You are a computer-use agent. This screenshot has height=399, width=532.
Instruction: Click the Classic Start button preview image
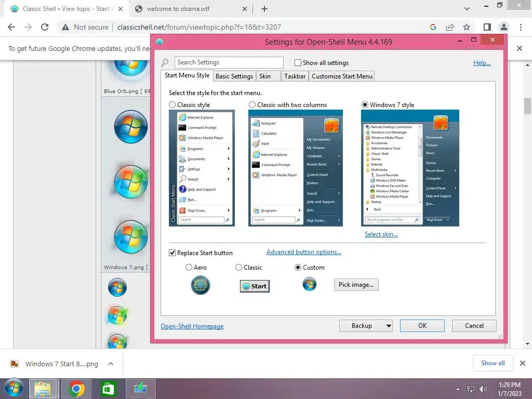coord(255,286)
